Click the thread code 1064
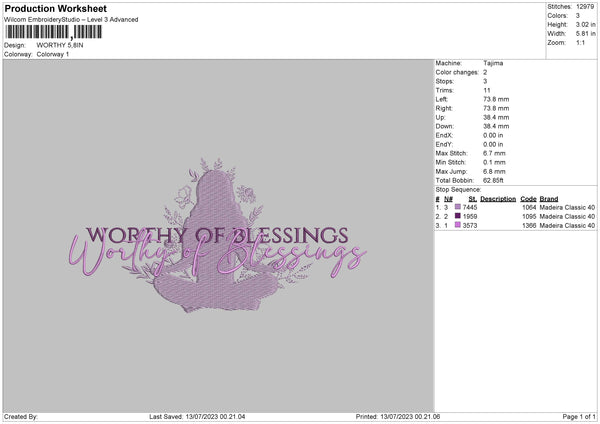Screen dimensions: 600x424 point(529,207)
